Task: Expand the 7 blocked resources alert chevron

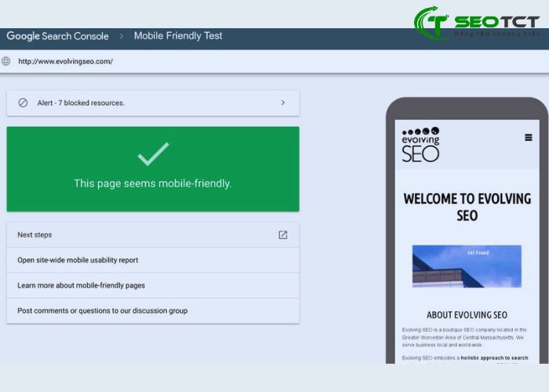Action: 283,103
